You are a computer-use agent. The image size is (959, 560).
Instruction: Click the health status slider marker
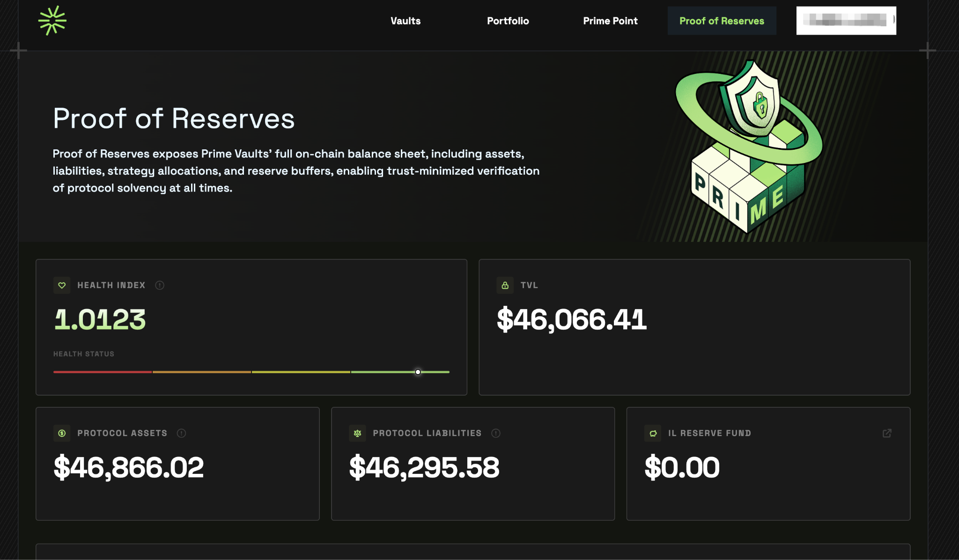[x=418, y=372]
